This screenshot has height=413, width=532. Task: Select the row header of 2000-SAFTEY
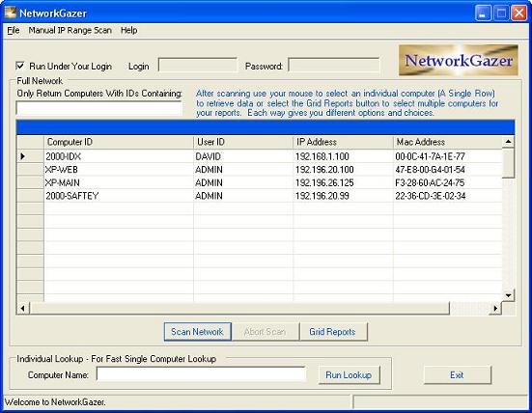(x=30, y=196)
